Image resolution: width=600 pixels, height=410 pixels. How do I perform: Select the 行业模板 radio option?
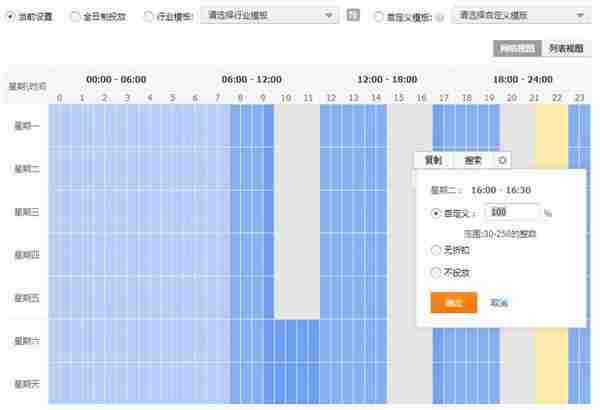point(149,17)
